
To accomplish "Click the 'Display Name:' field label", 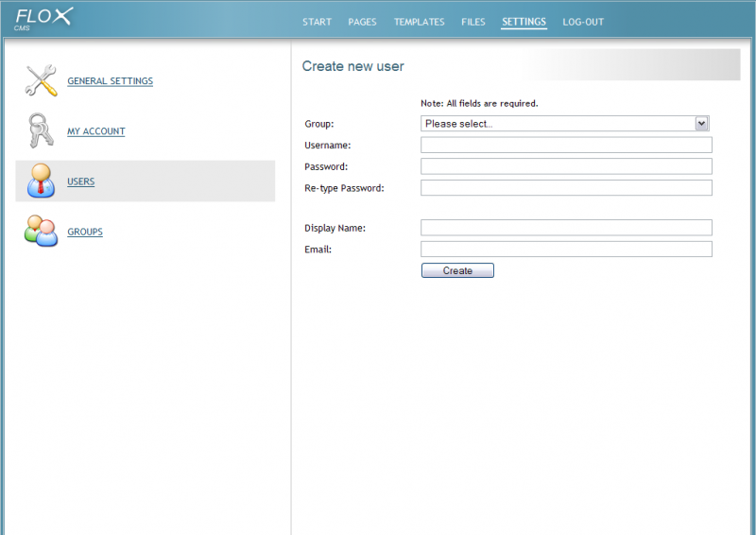I will tap(335, 228).
